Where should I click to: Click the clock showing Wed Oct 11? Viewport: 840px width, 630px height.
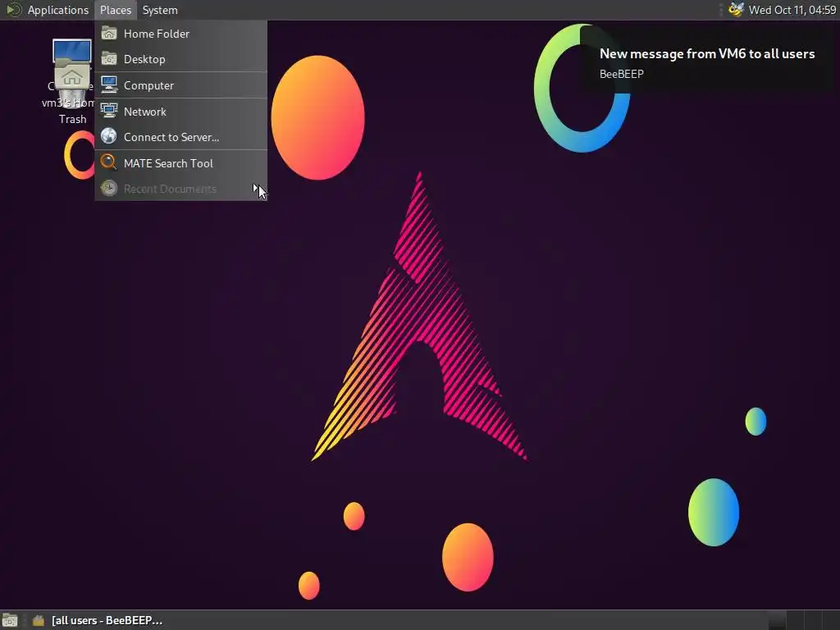click(792, 10)
